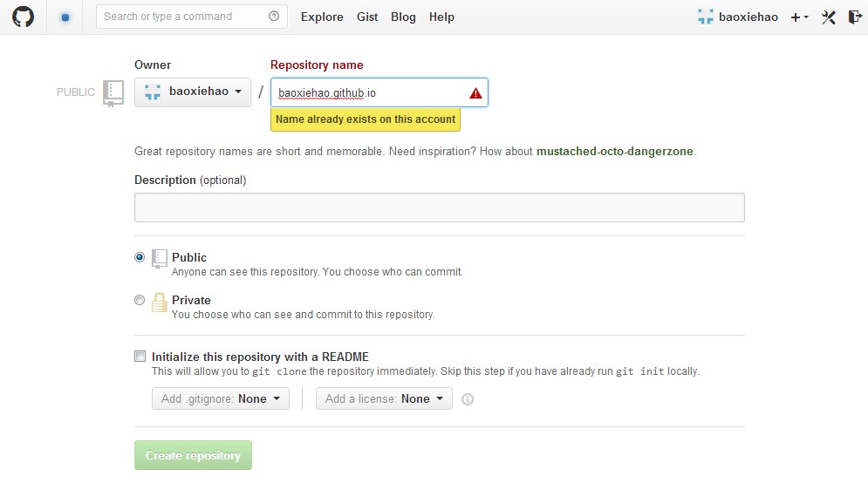This screenshot has height=483, width=868.
Task: Open account settings tools icon
Action: (829, 17)
